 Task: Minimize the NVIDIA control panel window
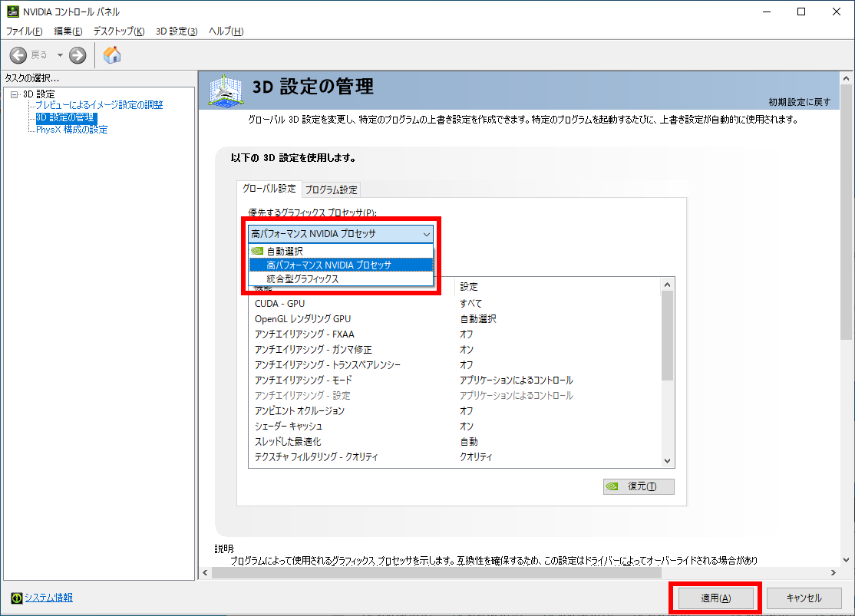[x=767, y=12]
